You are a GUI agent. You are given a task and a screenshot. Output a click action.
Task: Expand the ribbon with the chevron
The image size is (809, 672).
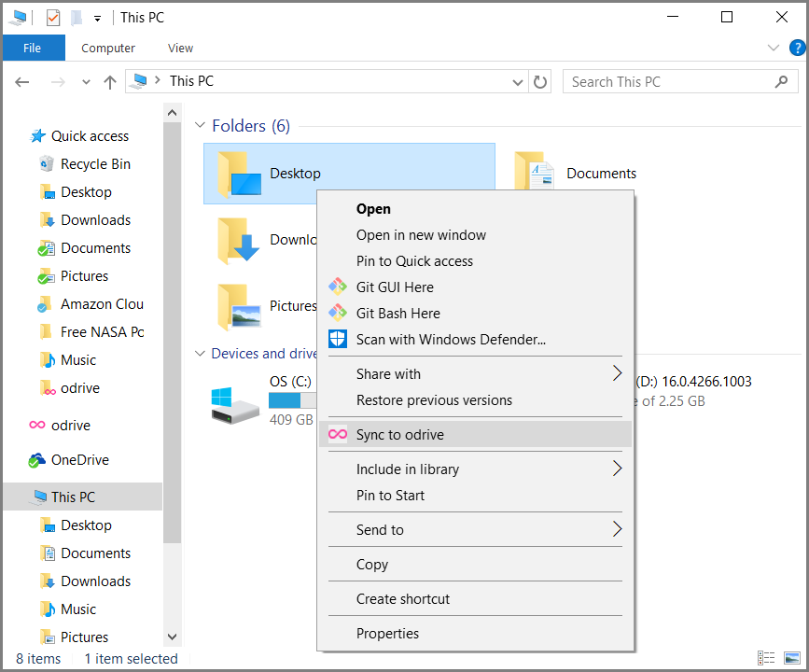tap(773, 48)
